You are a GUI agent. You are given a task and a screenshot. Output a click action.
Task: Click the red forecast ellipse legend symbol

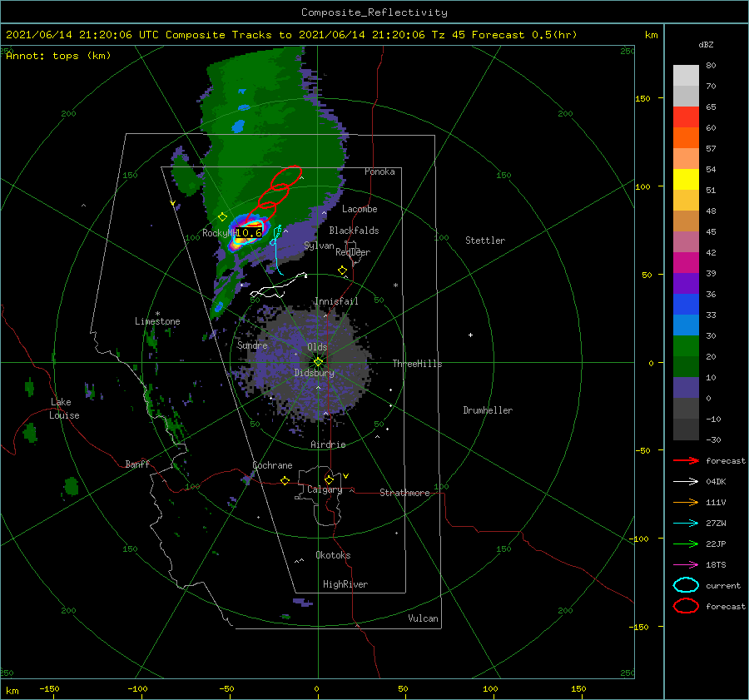[x=686, y=606]
